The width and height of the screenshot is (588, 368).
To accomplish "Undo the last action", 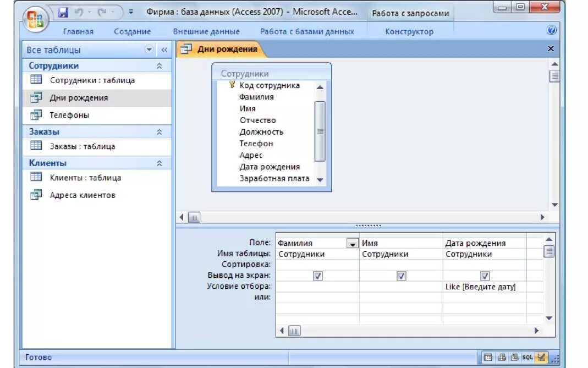I will tap(78, 13).
